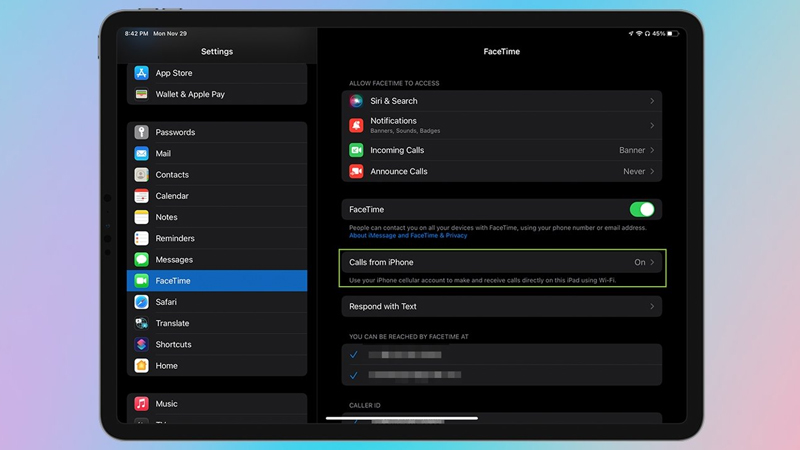Open About iMessage and FaceTime & Privacy link

[408, 236]
